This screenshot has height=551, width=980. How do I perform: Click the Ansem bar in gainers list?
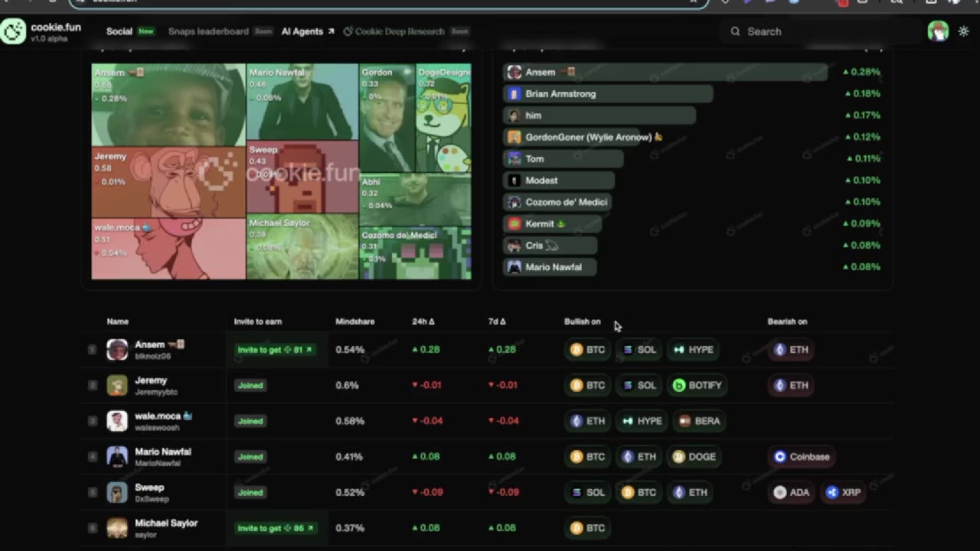665,72
